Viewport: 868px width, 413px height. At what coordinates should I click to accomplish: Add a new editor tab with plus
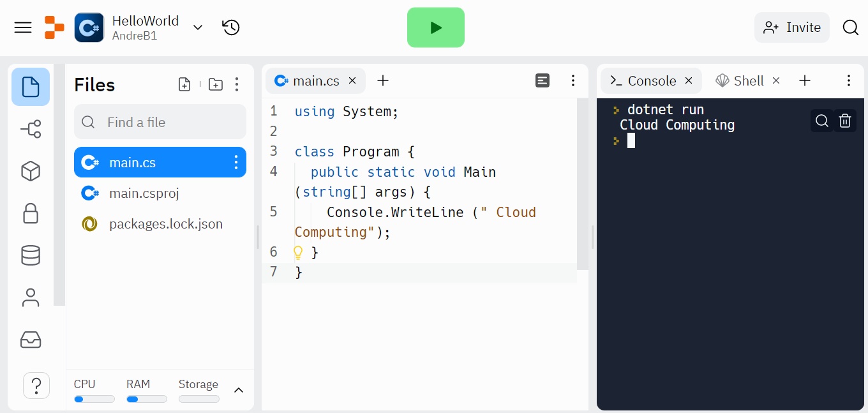pyautogui.click(x=383, y=80)
